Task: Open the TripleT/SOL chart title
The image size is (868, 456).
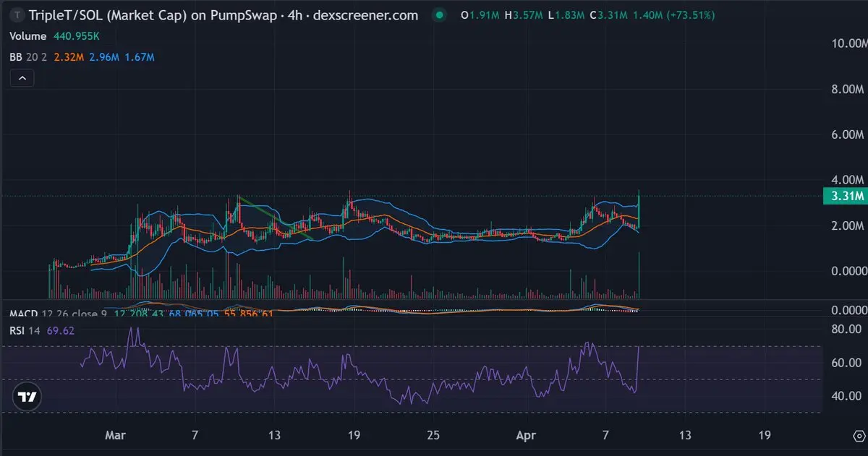Action: click(x=222, y=15)
